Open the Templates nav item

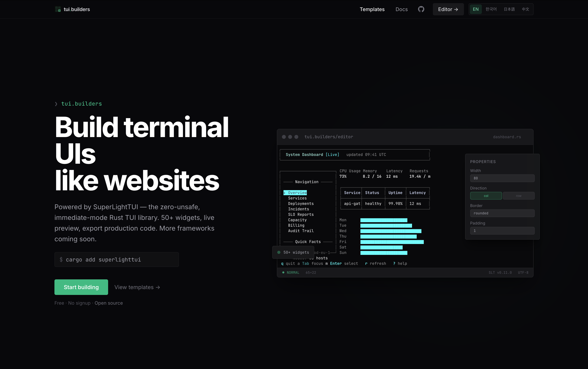(372, 9)
